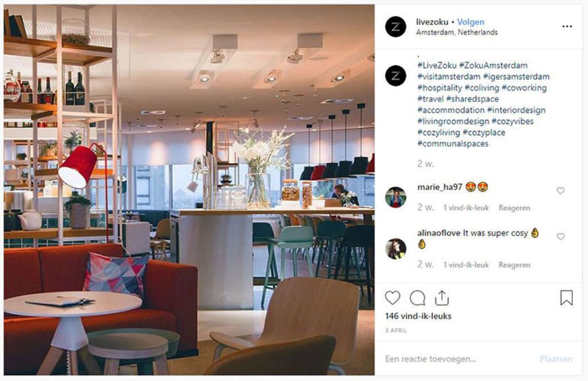Reply to alinaoflove with Reageren
This screenshot has height=381, width=588.
(514, 265)
